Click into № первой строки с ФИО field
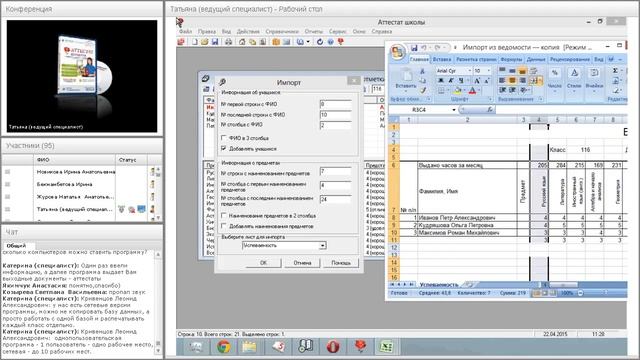Viewport: 640px width, 360px height. 336,104
